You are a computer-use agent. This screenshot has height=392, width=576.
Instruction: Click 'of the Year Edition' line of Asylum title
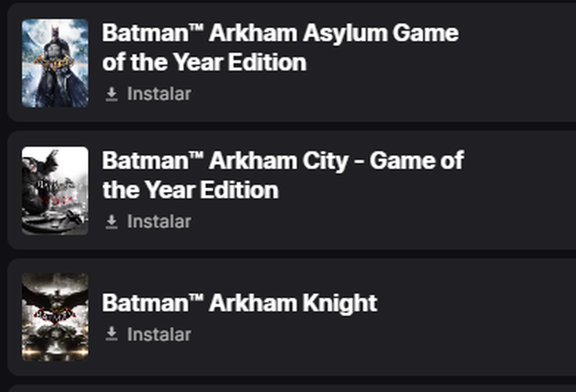coord(204,63)
